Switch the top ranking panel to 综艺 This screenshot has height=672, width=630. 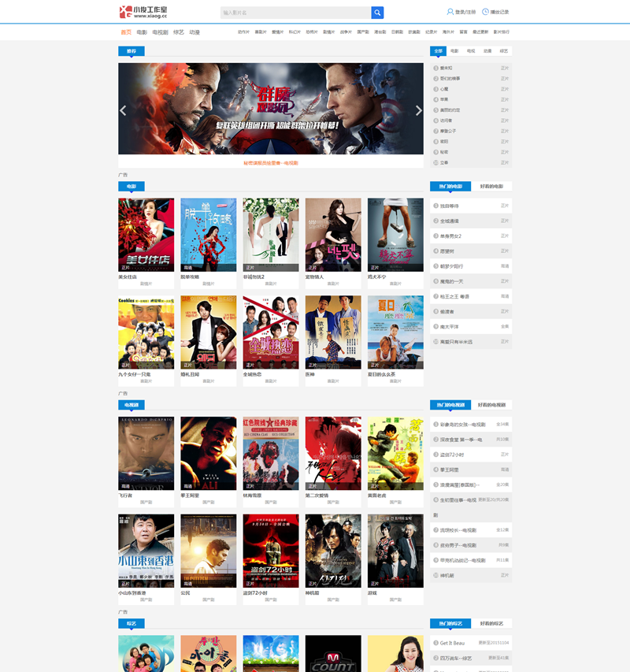pyautogui.click(x=504, y=51)
